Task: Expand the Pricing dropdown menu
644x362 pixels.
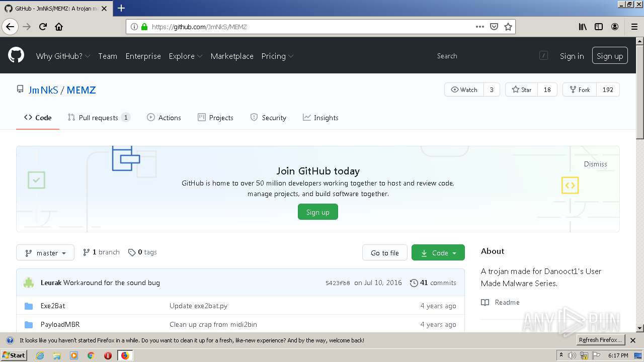Action: pyautogui.click(x=277, y=56)
